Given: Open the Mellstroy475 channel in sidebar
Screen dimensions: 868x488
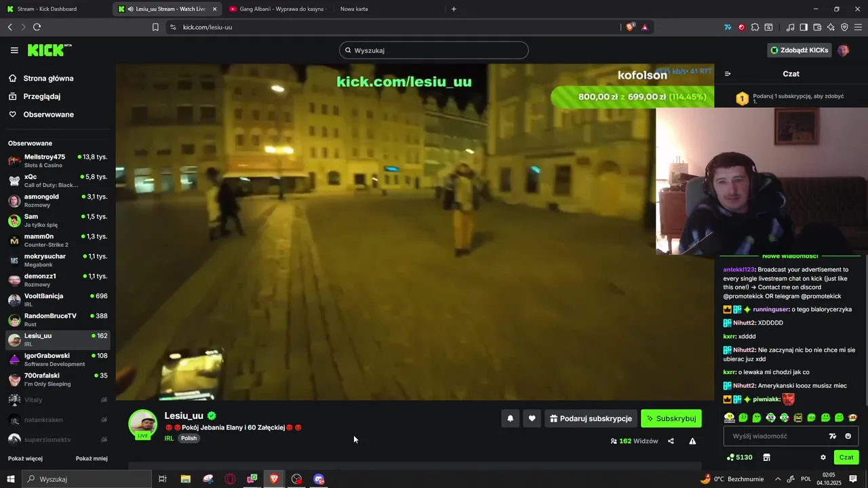Looking at the screenshot, I should 58,161.
